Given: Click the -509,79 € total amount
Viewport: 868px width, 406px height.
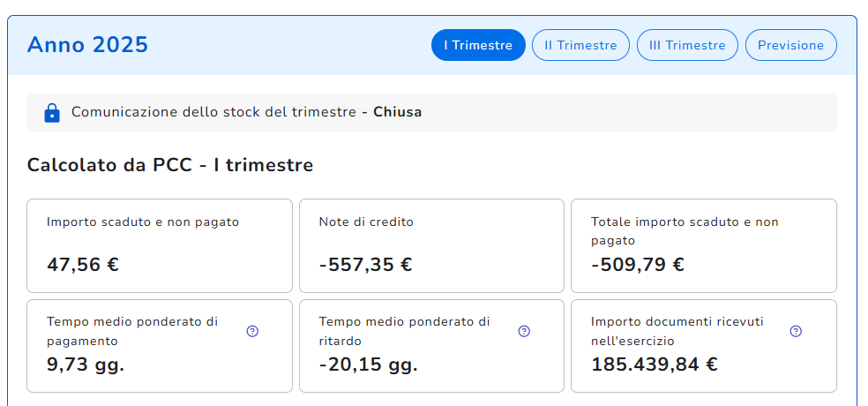Looking at the screenshot, I should pos(638,265).
